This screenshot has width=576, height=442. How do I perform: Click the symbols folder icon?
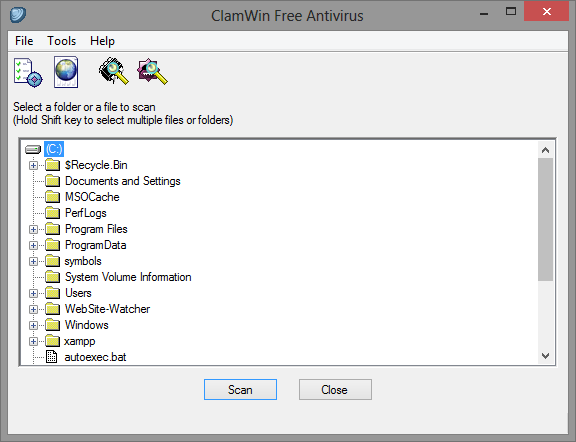point(53,261)
